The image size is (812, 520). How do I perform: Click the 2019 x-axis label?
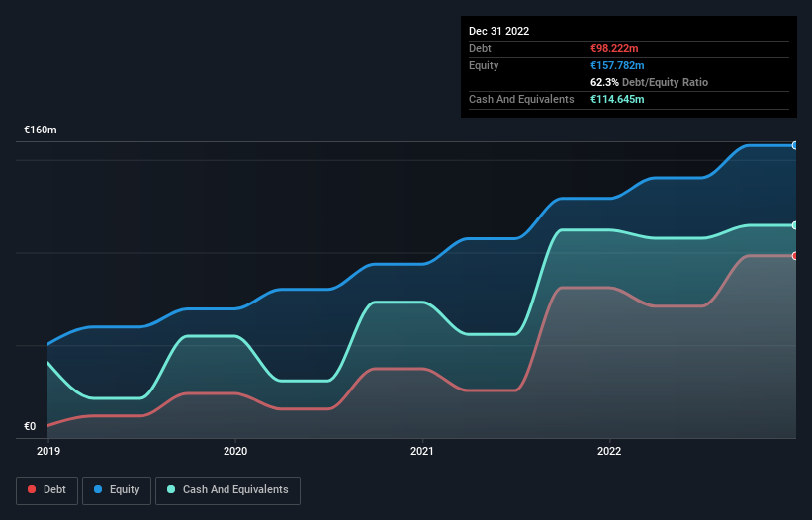(48, 451)
